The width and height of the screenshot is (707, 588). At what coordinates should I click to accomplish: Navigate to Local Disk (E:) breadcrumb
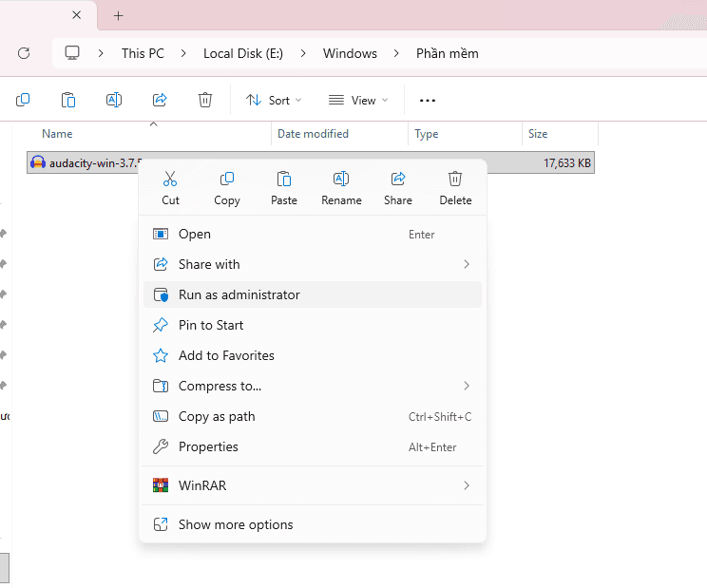244,53
